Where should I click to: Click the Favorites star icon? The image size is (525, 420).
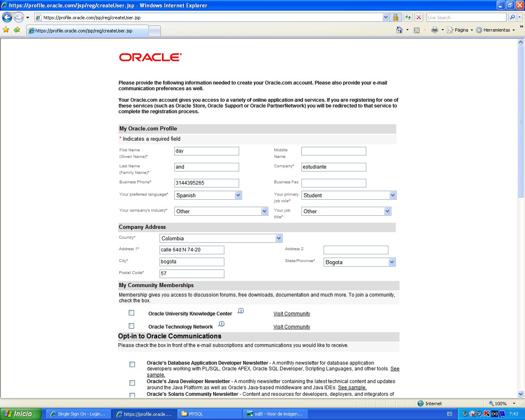(6, 30)
